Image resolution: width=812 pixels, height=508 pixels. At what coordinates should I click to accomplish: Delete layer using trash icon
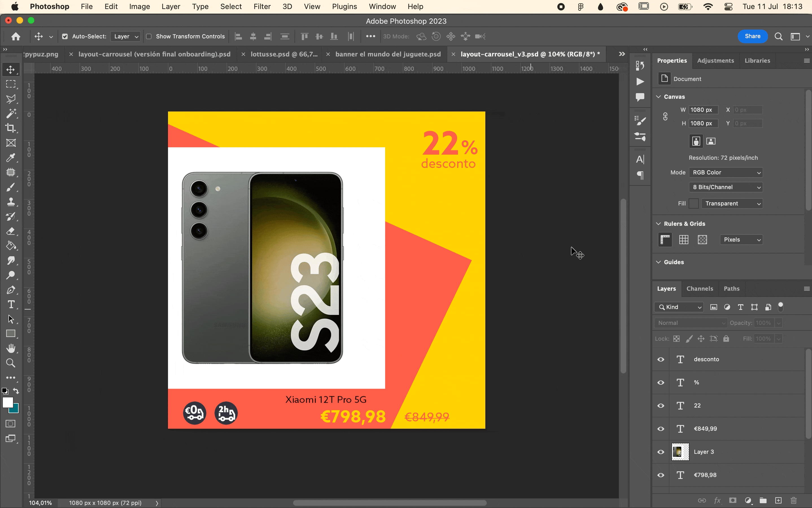[794, 500]
